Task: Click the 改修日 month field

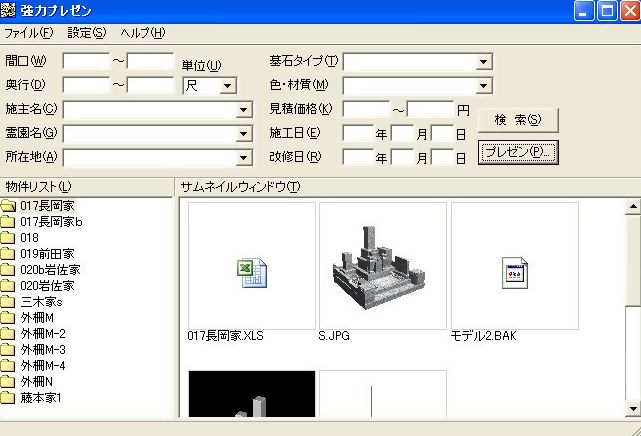Action: click(403, 158)
